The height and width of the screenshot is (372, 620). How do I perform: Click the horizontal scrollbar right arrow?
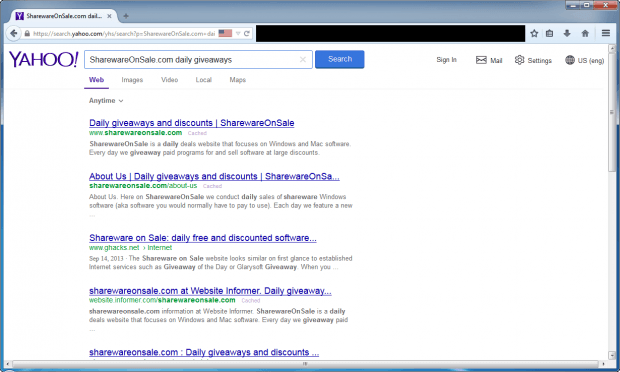(x=603, y=364)
